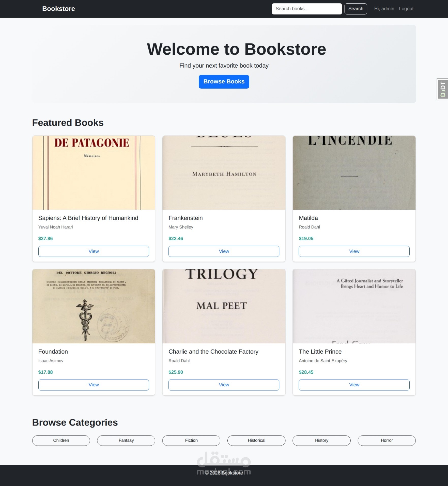The height and width of the screenshot is (486, 448).
Task: Click the $19.05 price
Action: point(306,238)
